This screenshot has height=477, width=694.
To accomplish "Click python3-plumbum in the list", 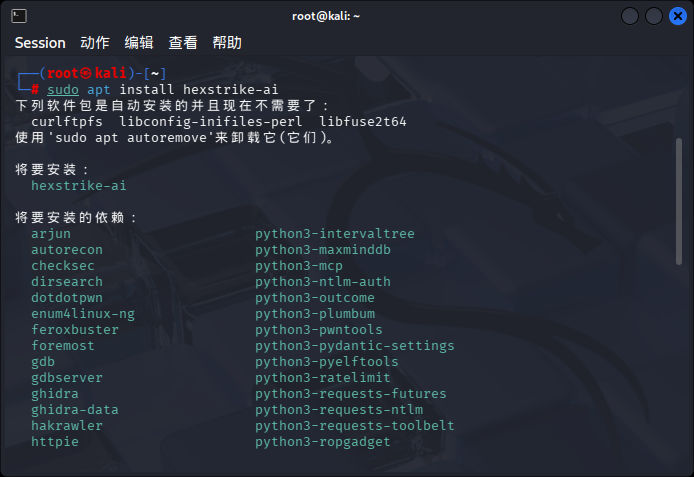I will pos(315,314).
